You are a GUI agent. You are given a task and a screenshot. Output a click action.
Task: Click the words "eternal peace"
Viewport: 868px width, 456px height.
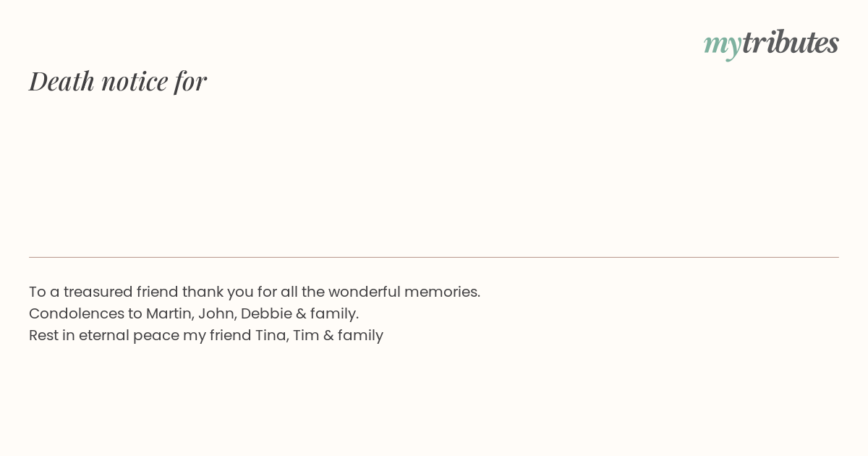(x=128, y=336)
